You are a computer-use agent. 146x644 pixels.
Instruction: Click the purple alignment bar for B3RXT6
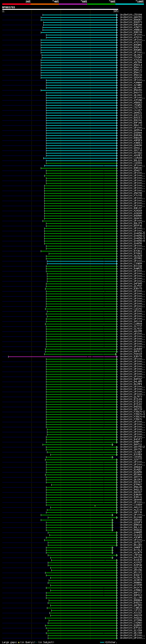63,357
